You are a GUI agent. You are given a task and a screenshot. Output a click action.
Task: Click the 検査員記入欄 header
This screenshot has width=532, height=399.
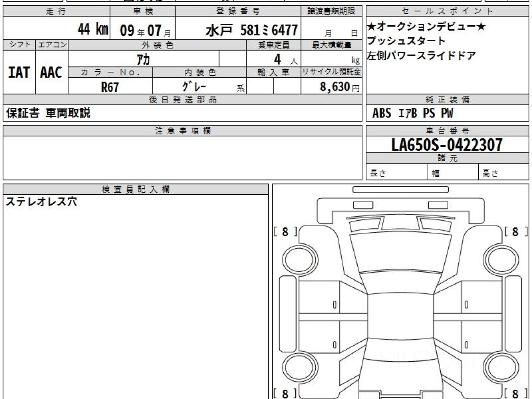point(136,189)
